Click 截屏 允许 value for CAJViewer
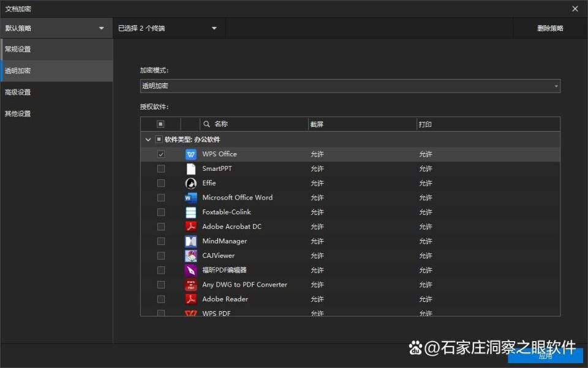 tap(317, 255)
